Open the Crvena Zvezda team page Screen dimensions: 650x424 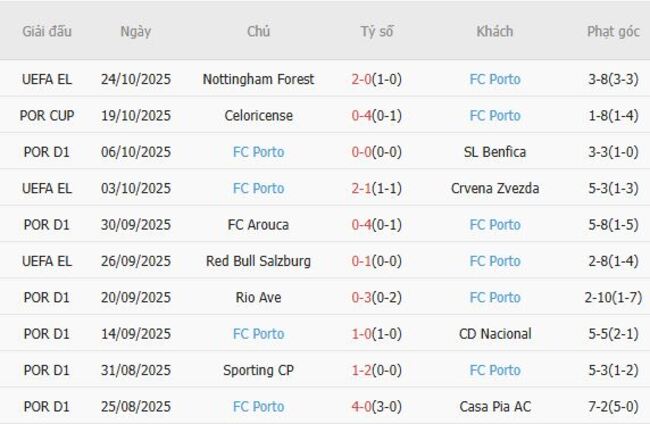point(495,188)
